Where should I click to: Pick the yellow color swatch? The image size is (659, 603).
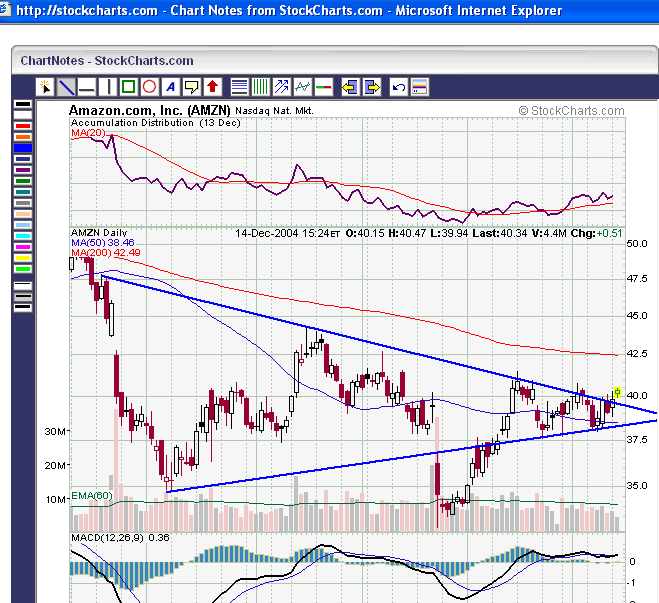[23, 258]
